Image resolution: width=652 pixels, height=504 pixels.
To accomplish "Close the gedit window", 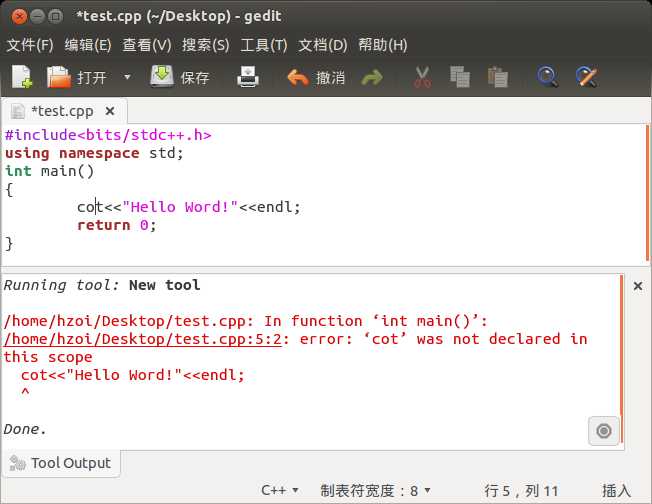I will tap(19, 17).
